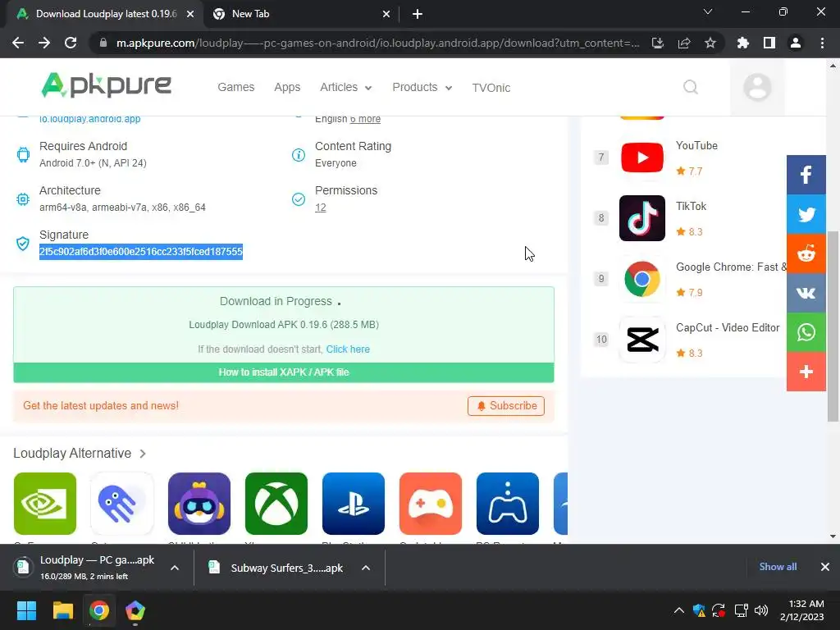Open more share options plus icon

pyautogui.click(x=806, y=372)
